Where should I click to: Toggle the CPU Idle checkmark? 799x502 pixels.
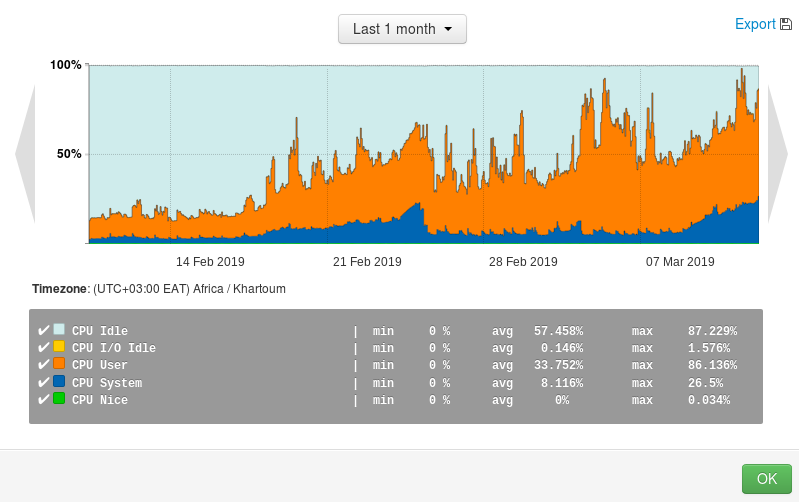coord(43,331)
